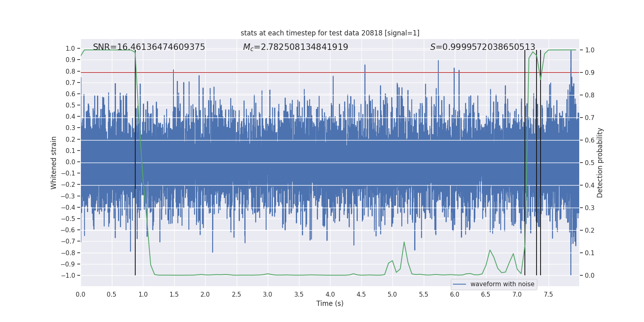Select the SNR=16.46136474609375 annotation
Screen dimensions: 644x322
point(149,47)
